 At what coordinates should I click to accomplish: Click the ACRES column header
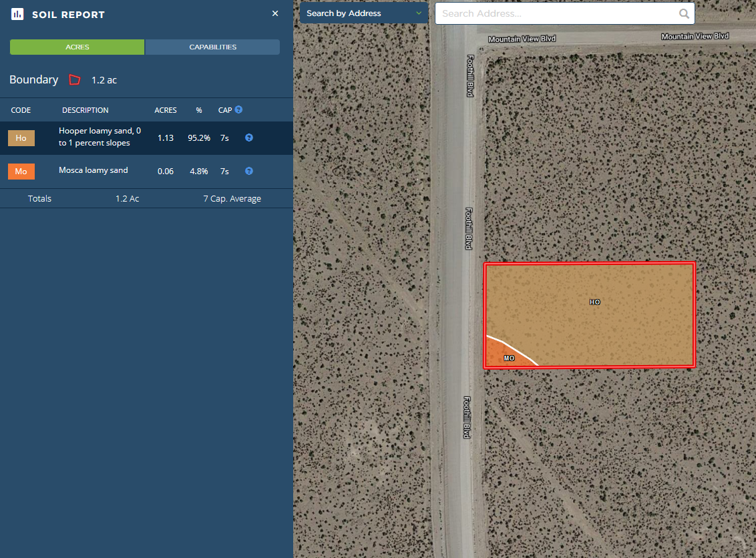166,110
